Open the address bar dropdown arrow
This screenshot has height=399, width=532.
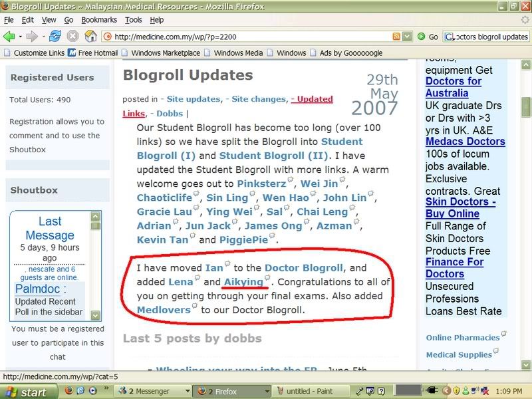(407, 37)
